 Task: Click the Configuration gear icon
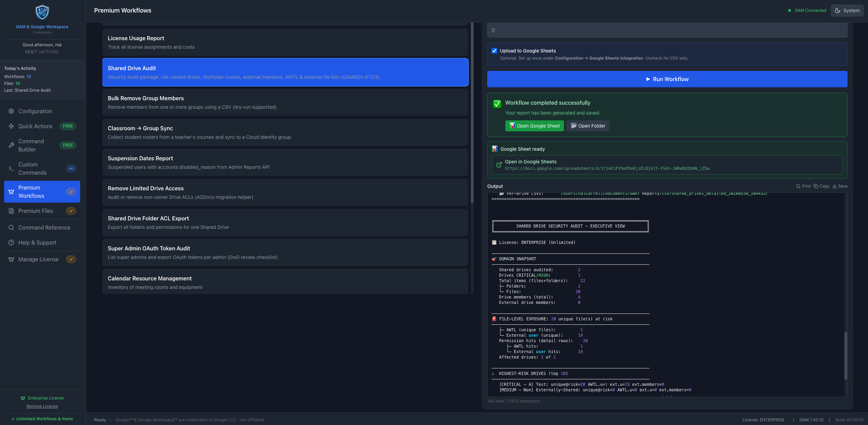tap(11, 111)
